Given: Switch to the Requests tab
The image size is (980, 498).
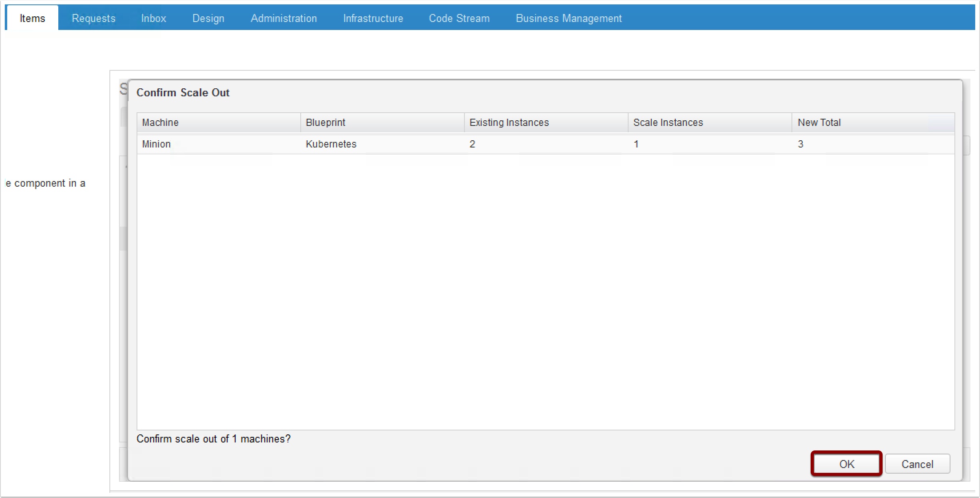Looking at the screenshot, I should click(93, 18).
